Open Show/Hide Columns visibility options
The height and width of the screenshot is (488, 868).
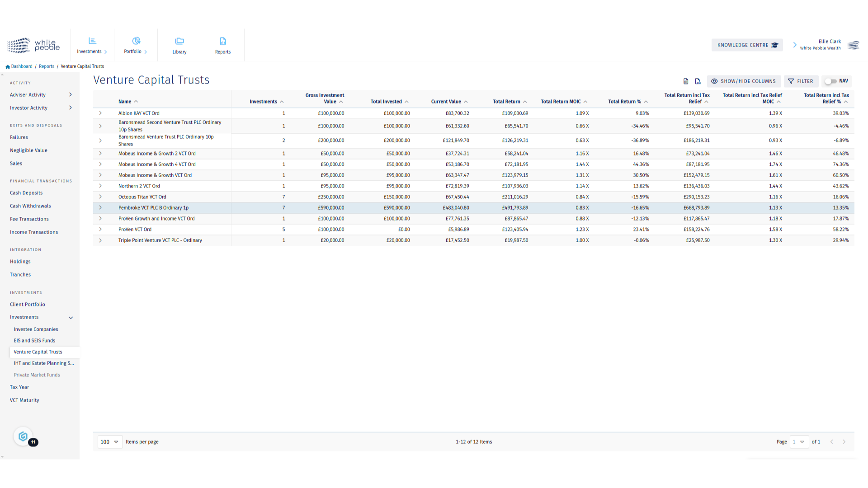[744, 81]
